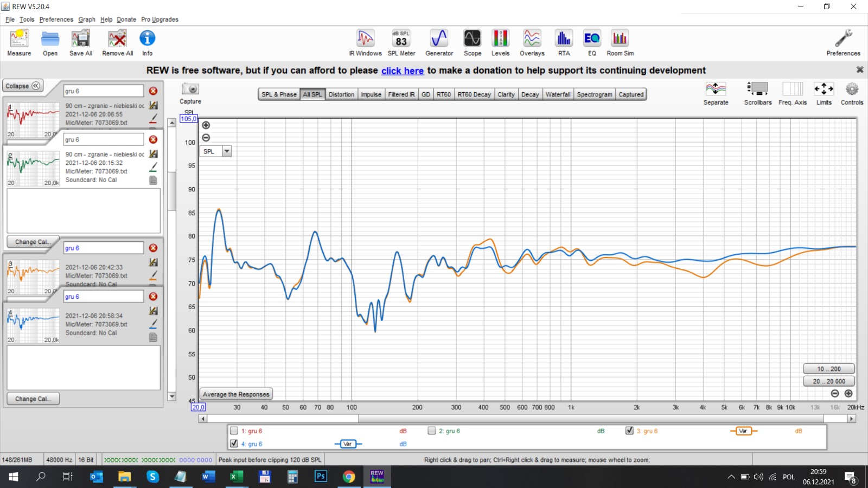Switch to Distortion tab
This screenshot has width=868, height=488.
pos(341,94)
